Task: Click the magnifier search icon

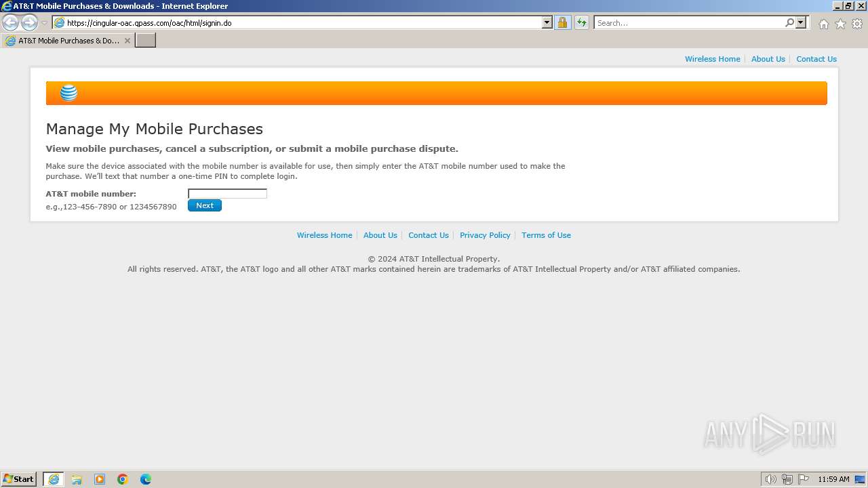Action: click(789, 23)
